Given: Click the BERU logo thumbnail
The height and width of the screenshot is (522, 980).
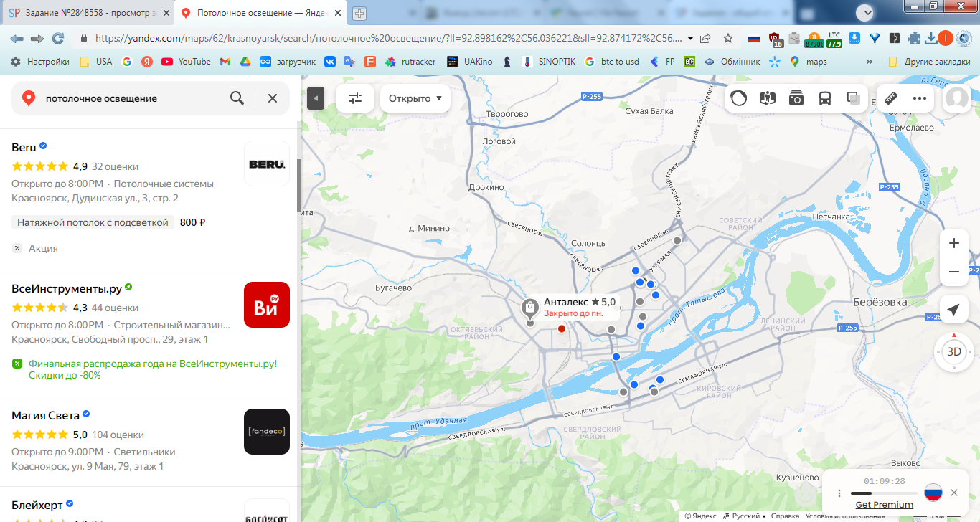Looking at the screenshot, I should click(x=267, y=163).
